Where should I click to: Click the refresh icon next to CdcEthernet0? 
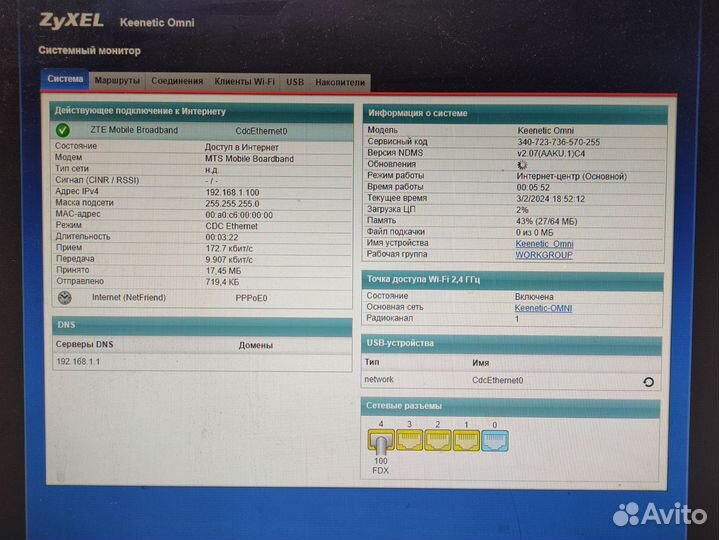(x=648, y=381)
